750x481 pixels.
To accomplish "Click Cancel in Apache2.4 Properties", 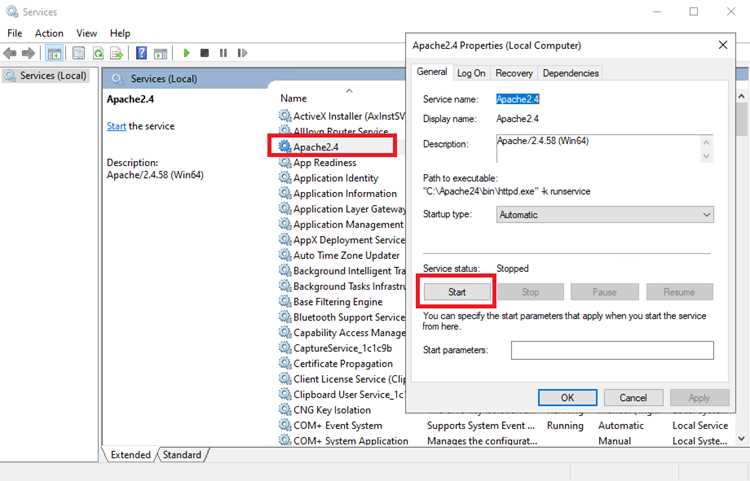I will pyautogui.click(x=633, y=398).
